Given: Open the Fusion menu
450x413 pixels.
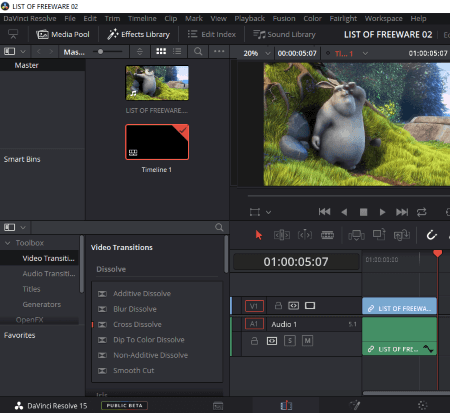Looking at the screenshot, I should point(284,18).
